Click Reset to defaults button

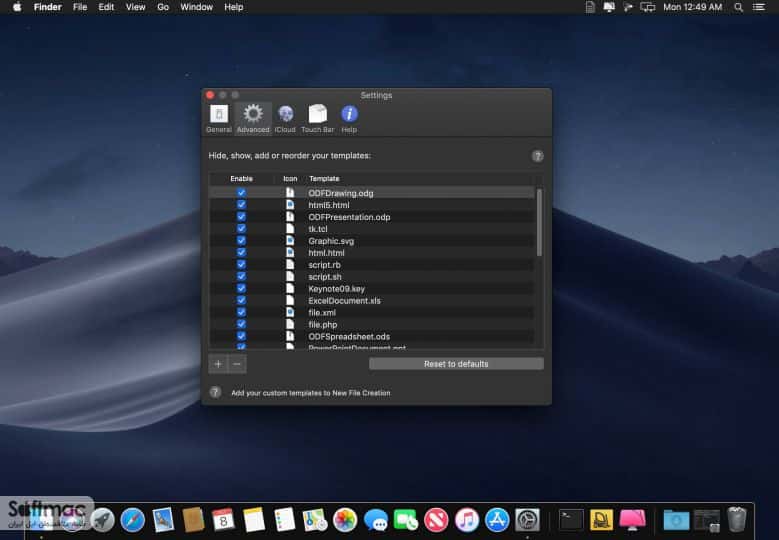click(456, 364)
